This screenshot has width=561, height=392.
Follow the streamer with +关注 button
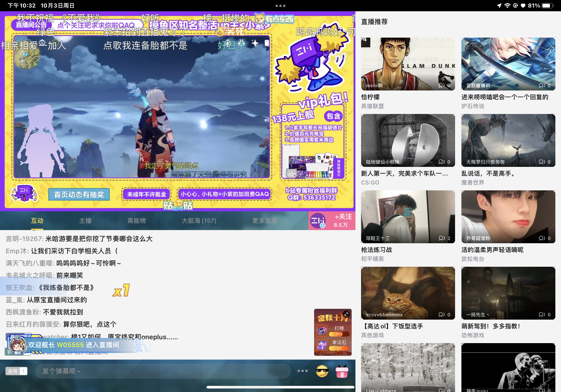tap(343, 217)
